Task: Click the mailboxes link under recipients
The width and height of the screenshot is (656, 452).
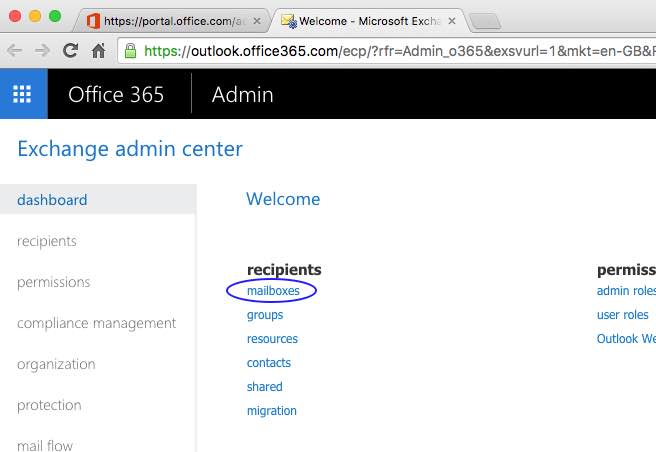Action: pyautogui.click(x=273, y=291)
